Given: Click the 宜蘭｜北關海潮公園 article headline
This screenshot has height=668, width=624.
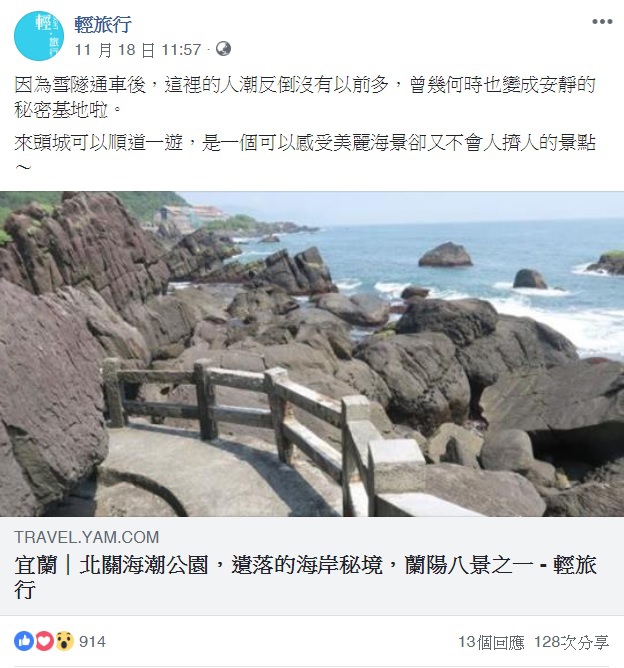Looking at the screenshot, I should click(305, 578).
